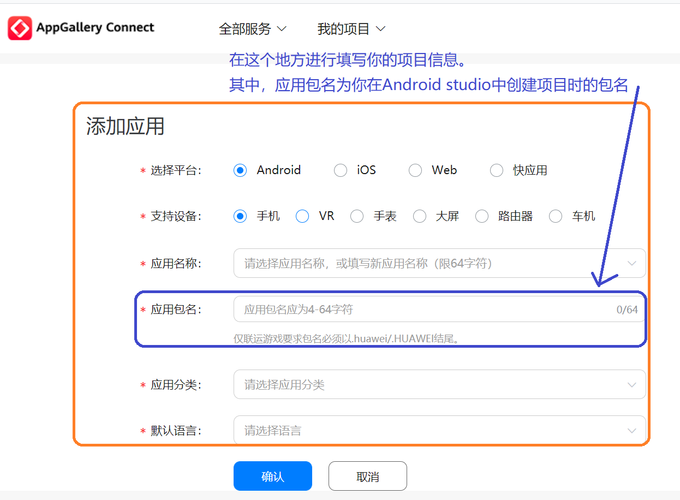Select the 快应用 platform radio button
Screen dimensions: 680x500
tap(497, 170)
